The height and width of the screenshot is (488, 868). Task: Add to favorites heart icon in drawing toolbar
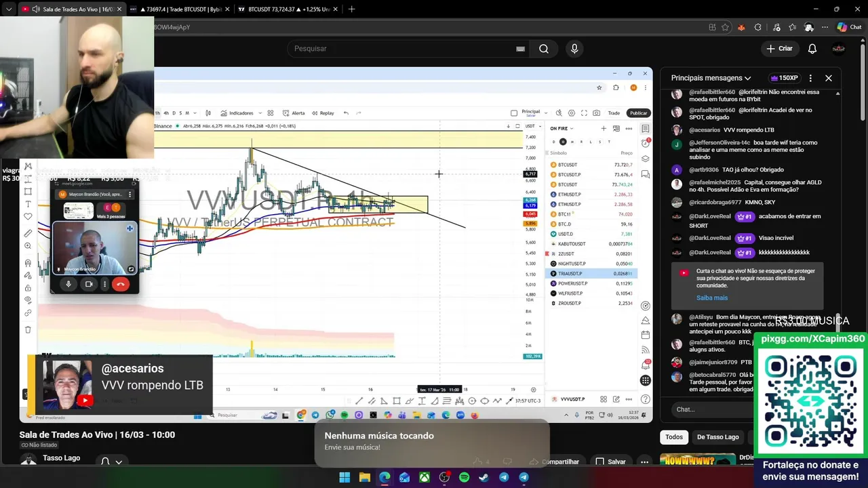[28, 217]
